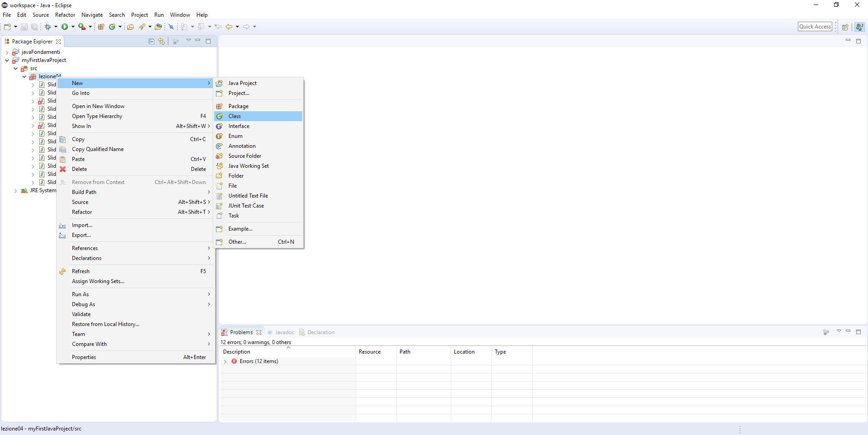Toggle the Mark Occurrences toolbar icon
868x435 pixels.
click(x=171, y=27)
